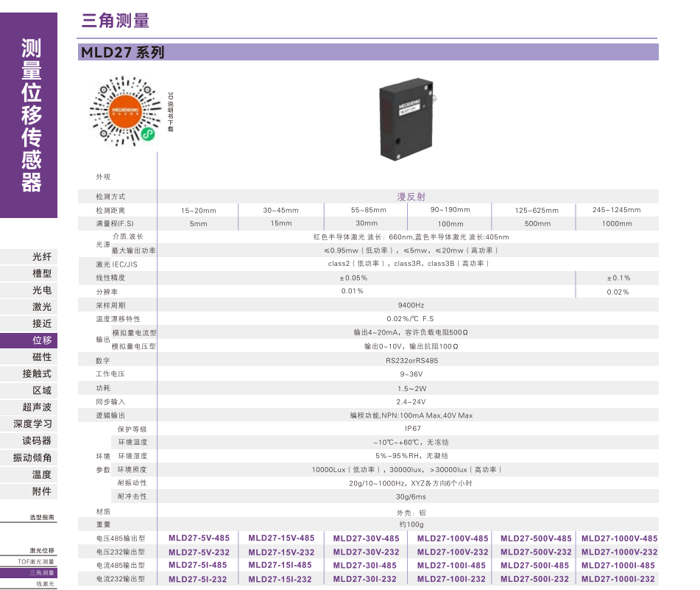700x590 pixels.
Task: Click model number MLD27-5V-485
Action: (199, 538)
